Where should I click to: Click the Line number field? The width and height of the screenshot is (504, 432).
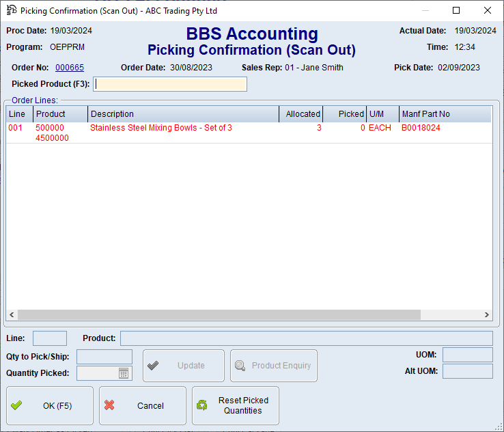(x=50, y=338)
